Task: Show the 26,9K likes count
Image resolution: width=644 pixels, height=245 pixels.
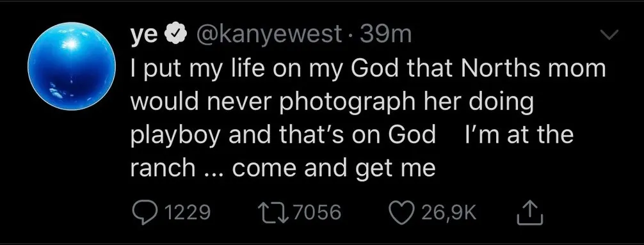Action: (x=447, y=213)
